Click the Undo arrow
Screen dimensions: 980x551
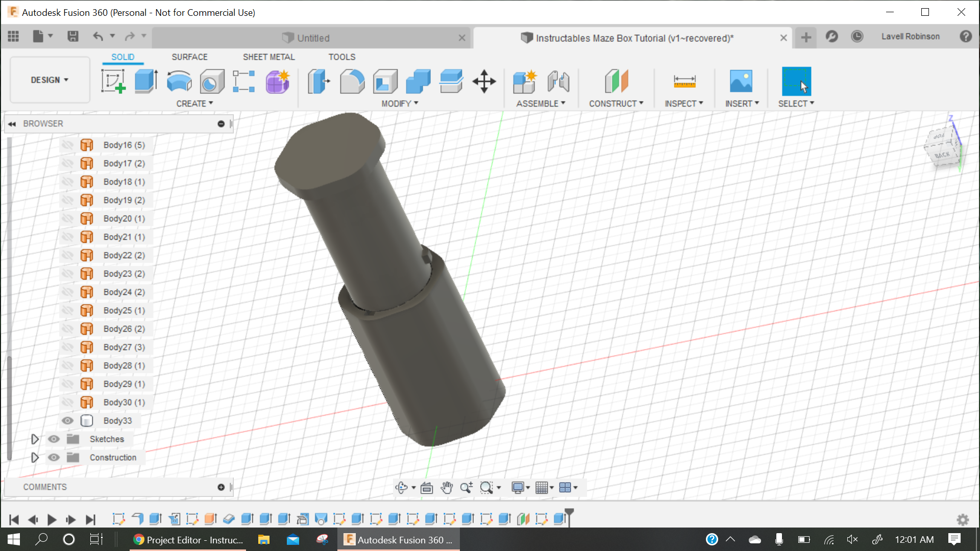tap(98, 36)
